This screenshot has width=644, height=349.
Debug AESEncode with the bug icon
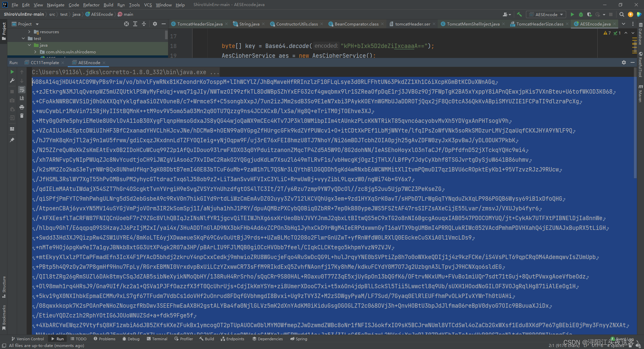581,14
